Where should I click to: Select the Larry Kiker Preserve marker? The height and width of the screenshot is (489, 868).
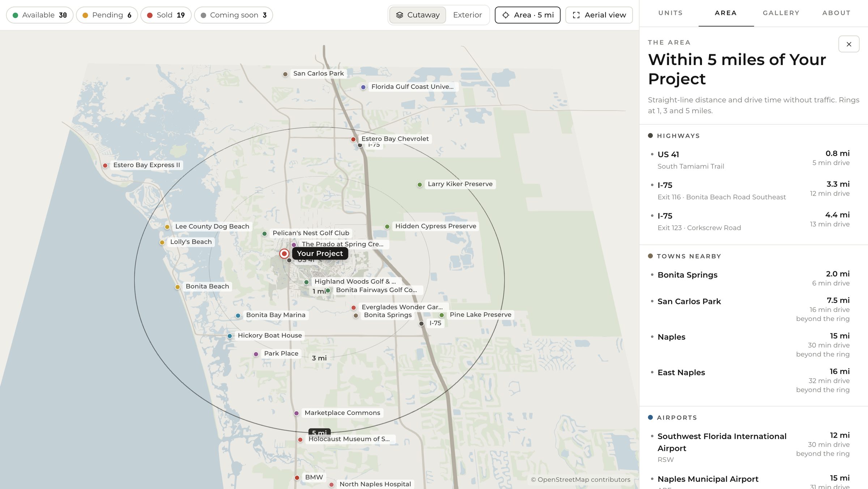click(x=420, y=185)
